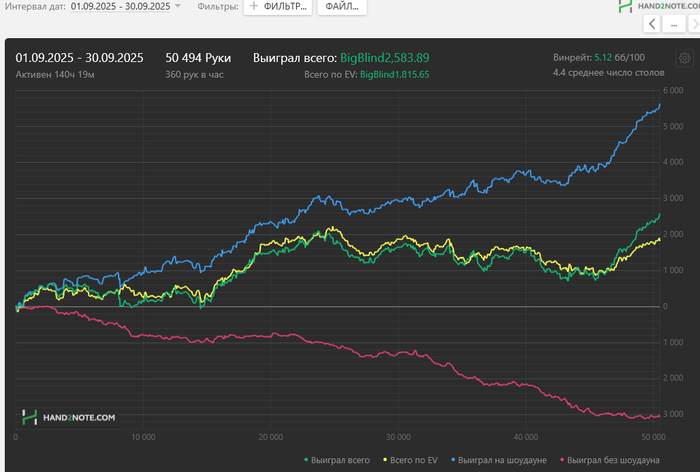Image resolution: width=700 pixels, height=472 pixels.
Task: Click 4.4 среднее число столов text
Action: (x=608, y=72)
